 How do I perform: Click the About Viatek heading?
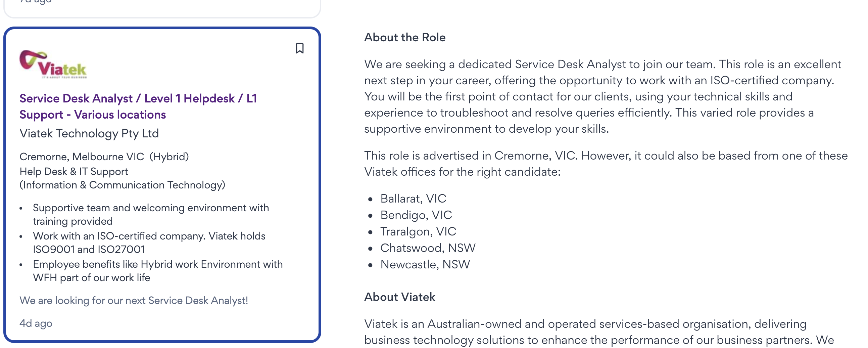[400, 297]
